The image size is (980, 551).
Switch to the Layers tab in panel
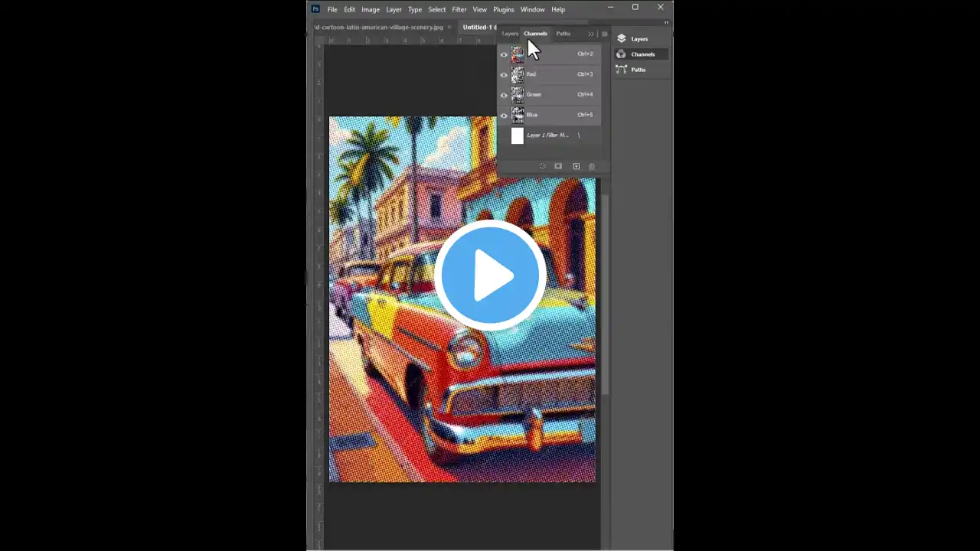pyautogui.click(x=509, y=34)
